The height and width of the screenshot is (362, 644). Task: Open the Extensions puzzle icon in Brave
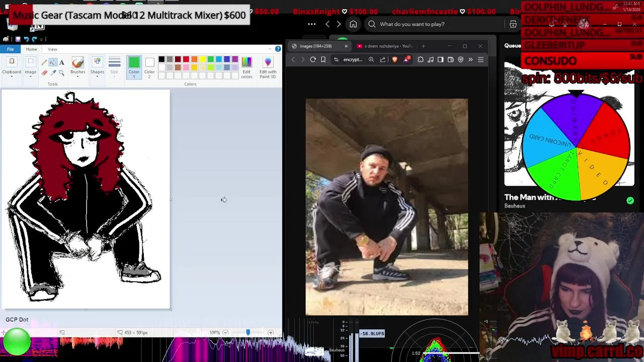421,59
